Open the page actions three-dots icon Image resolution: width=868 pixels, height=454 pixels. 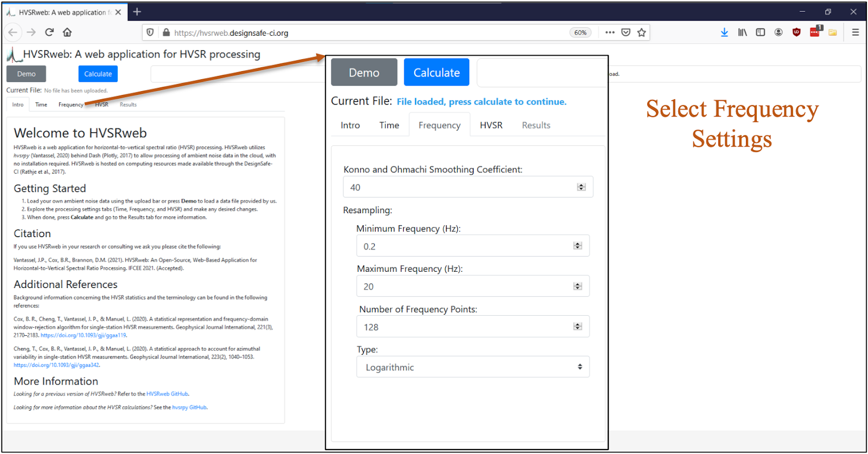[610, 33]
